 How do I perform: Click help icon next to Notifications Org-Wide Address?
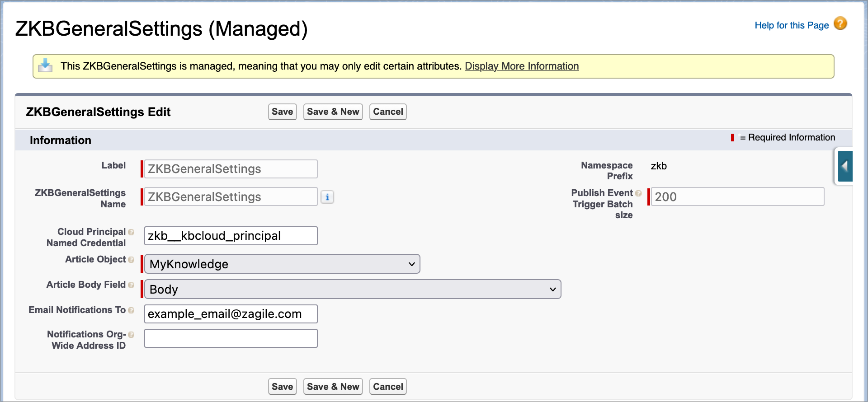(131, 335)
